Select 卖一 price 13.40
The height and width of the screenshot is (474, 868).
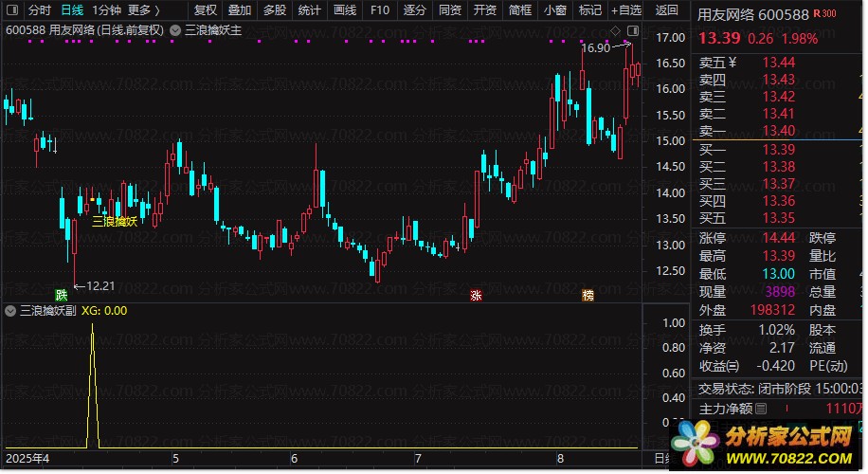pyautogui.click(x=778, y=131)
